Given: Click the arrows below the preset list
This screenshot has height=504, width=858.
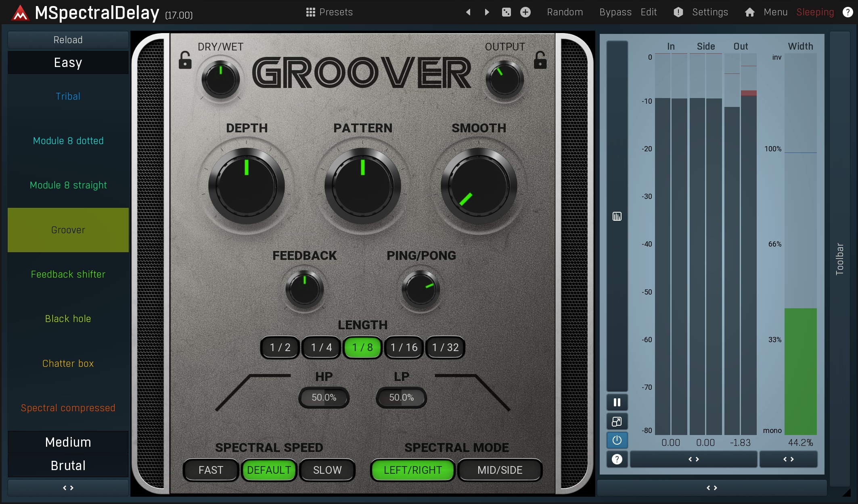Looking at the screenshot, I should click(x=68, y=488).
